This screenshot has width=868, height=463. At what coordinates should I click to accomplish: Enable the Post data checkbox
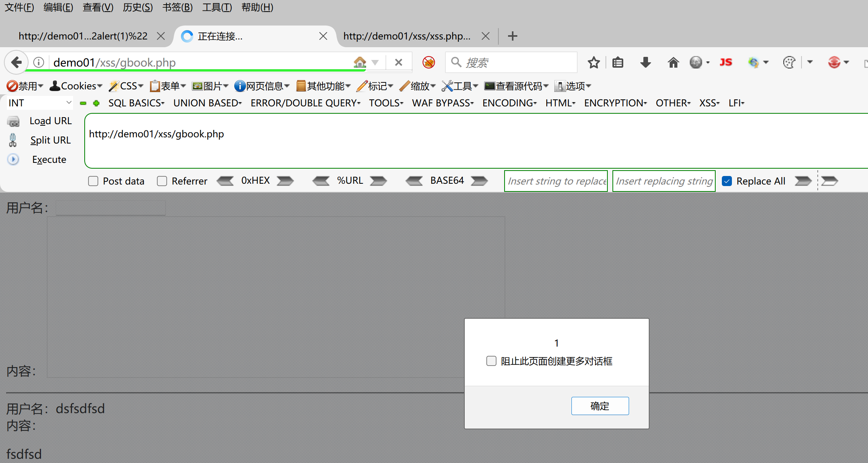pos(93,181)
